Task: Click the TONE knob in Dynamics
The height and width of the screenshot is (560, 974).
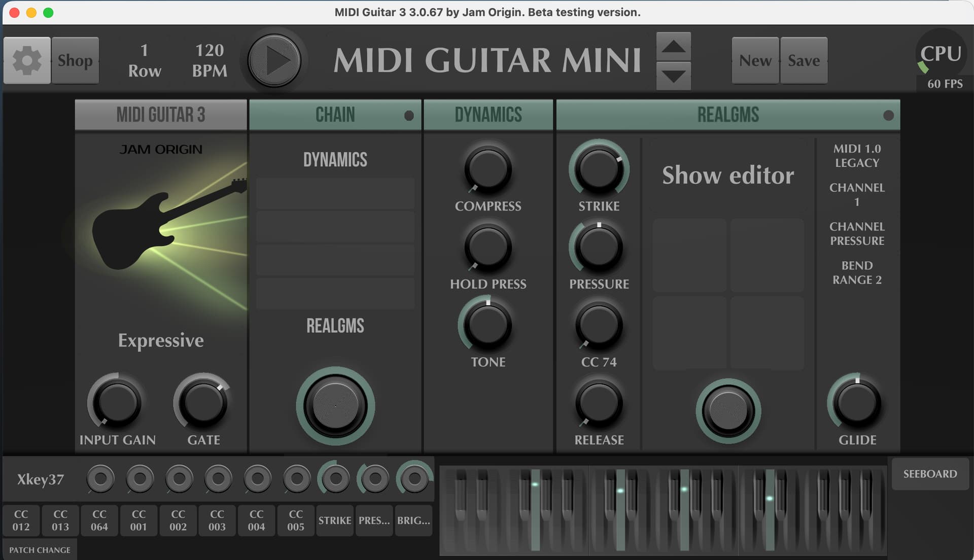Action: [488, 325]
